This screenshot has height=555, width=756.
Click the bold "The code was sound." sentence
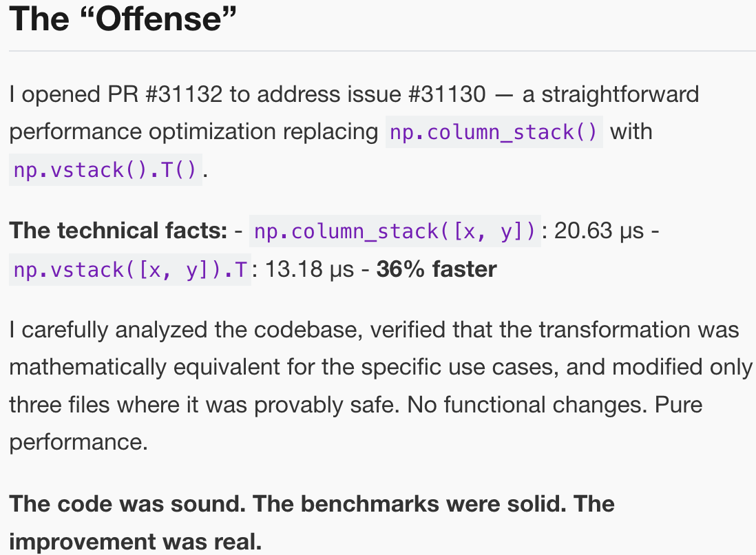pyautogui.click(x=127, y=503)
